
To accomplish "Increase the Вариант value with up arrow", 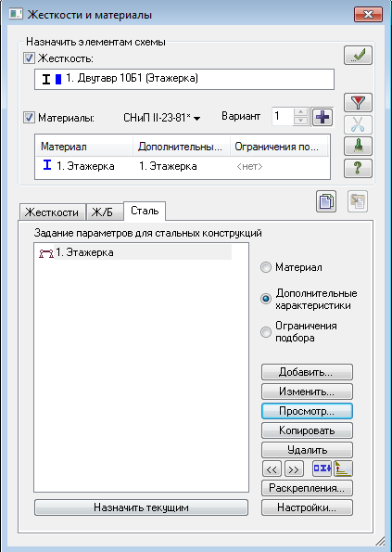I will coord(300,112).
